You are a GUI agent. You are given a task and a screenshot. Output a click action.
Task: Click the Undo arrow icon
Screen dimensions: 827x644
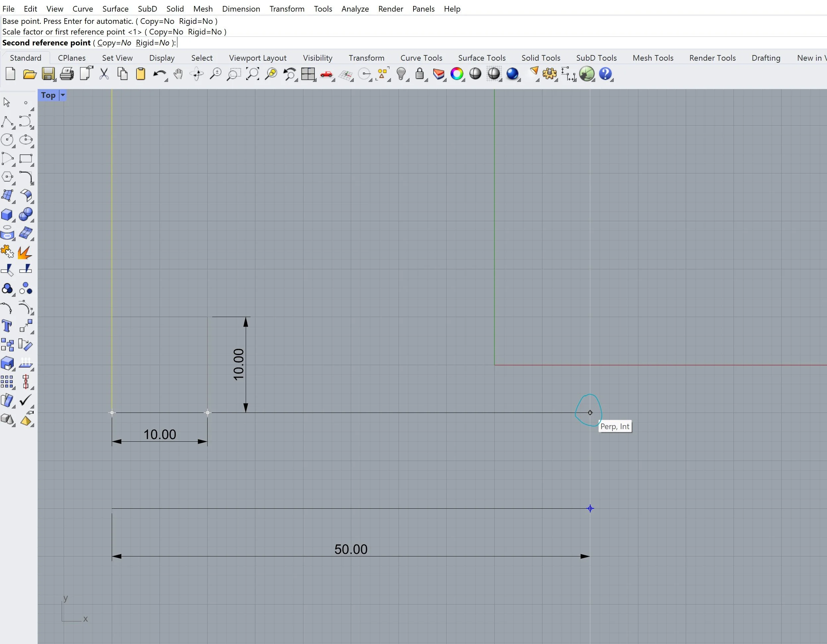coord(159,74)
